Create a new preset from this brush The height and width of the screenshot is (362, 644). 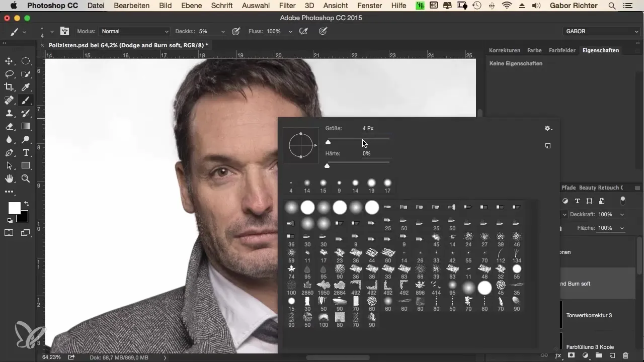point(548,146)
